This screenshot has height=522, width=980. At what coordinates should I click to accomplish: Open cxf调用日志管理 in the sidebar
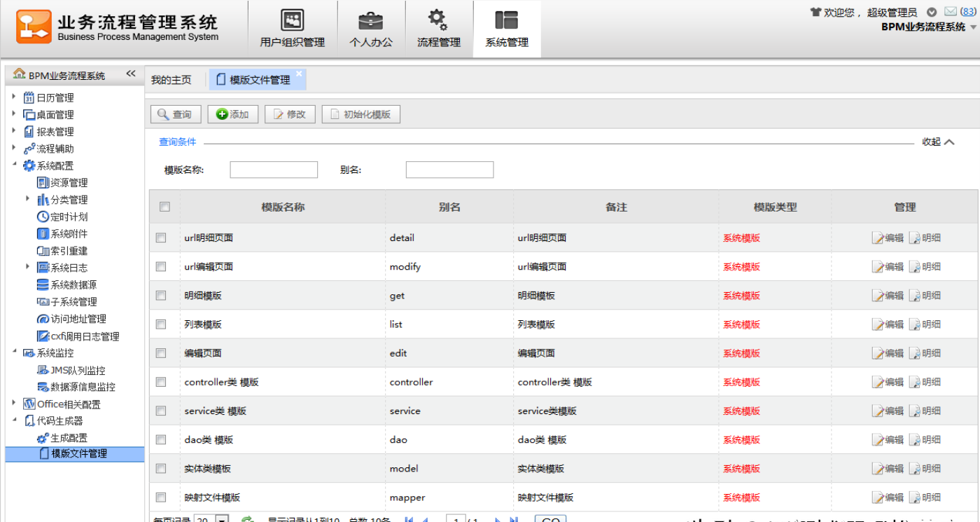pyautogui.click(x=78, y=336)
